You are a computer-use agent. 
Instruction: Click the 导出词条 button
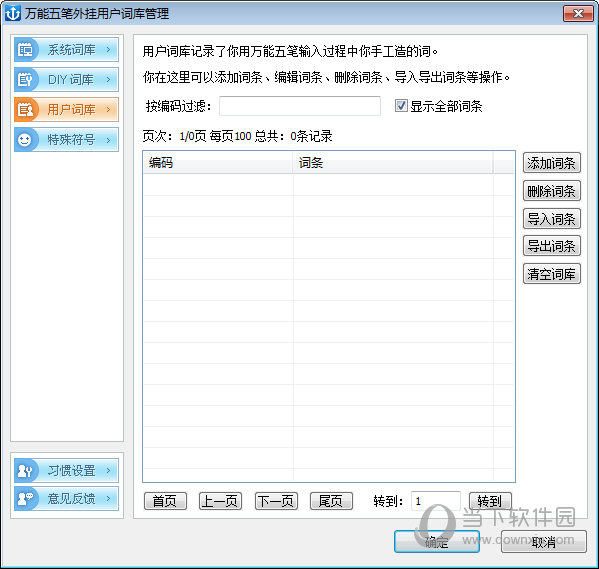[551, 246]
